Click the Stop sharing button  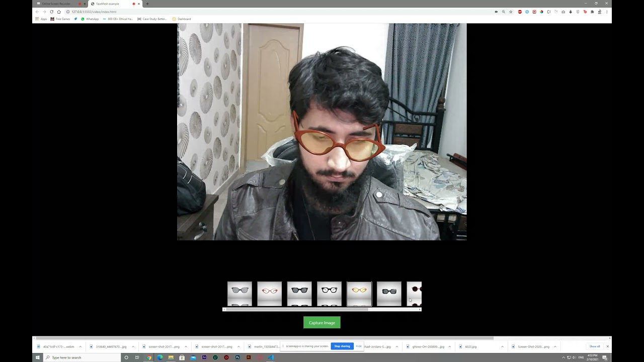[342, 346]
